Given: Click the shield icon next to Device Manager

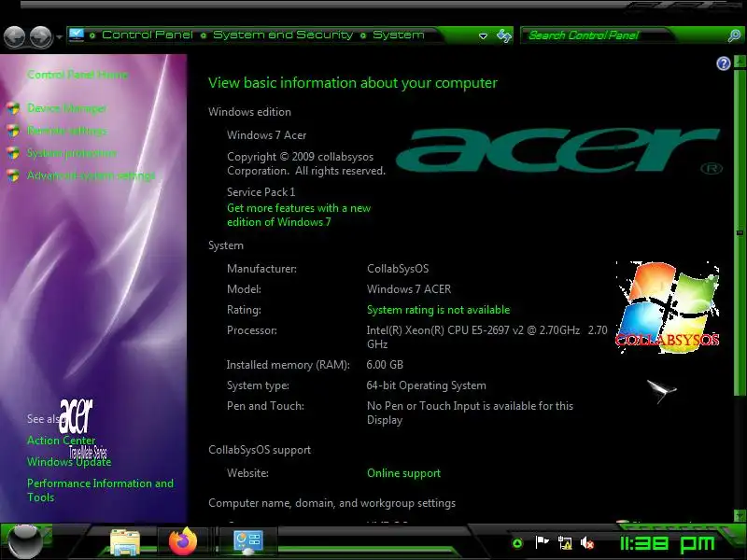Looking at the screenshot, I should coord(13,108).
